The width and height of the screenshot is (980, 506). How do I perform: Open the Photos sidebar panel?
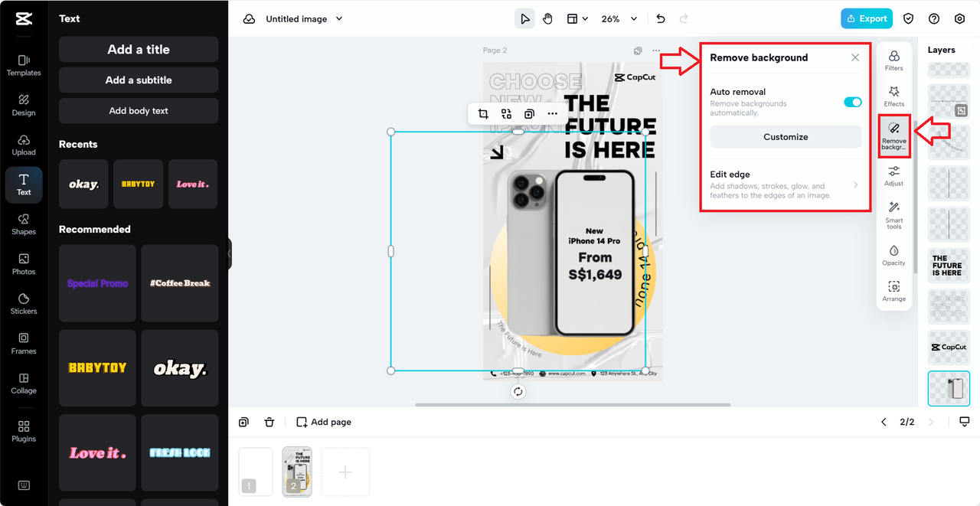pyautogui.click(x=24, y=264)
